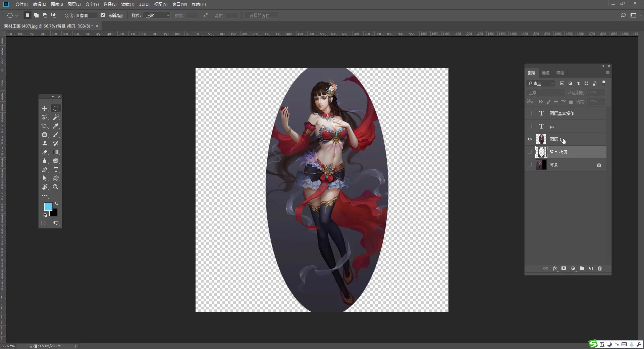This screenshot has width=644, height=349.
Task: Click the blue foreground color swatch
Action: (x=48, y=207)
